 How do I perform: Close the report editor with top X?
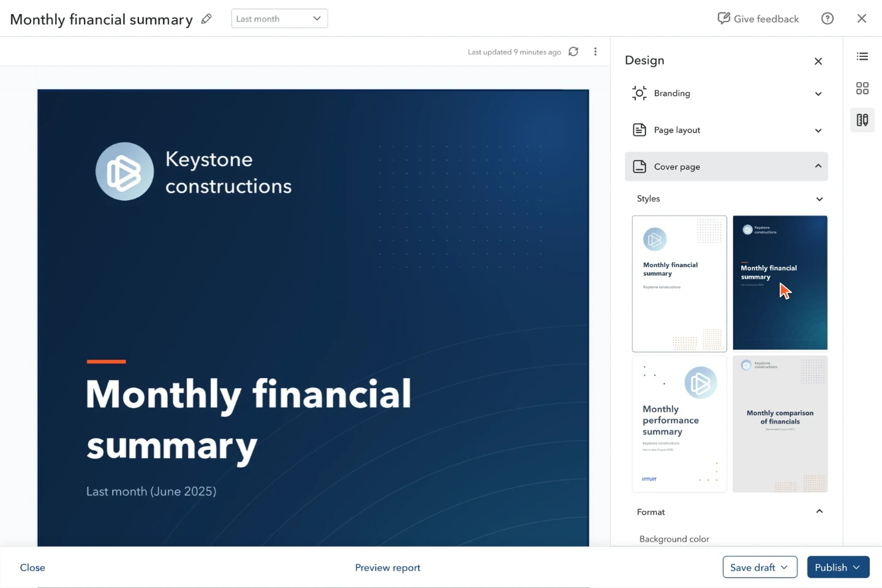point(862,18)
